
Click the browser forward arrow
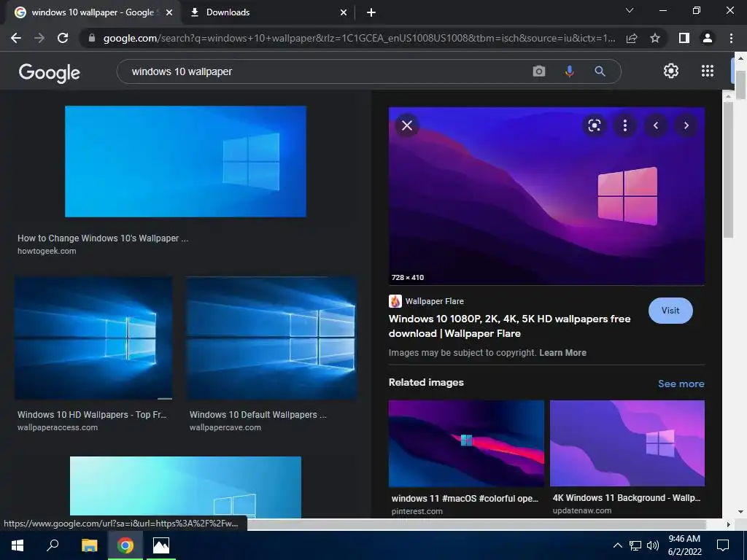coord(39,38)
